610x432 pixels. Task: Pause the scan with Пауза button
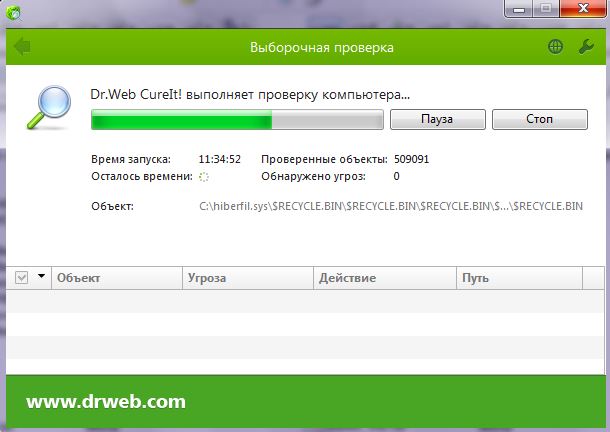[438, 119]
